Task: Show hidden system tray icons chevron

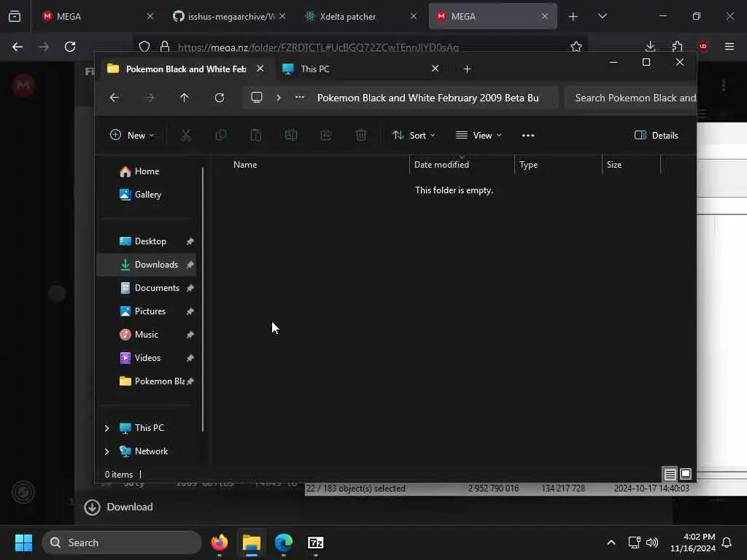Action: pyautogui.click(x=611, y=542)
